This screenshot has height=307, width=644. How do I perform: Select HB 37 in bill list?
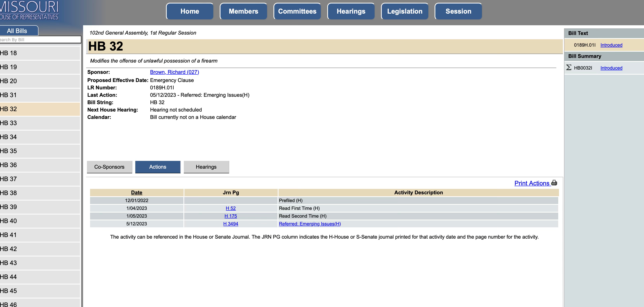pyautogui.click(x=40, y=179)
